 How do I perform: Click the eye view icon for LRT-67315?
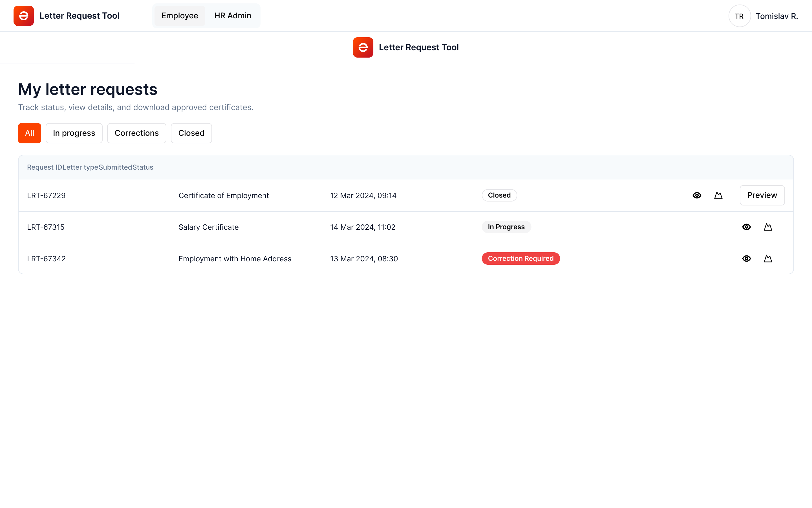[747, 227]
